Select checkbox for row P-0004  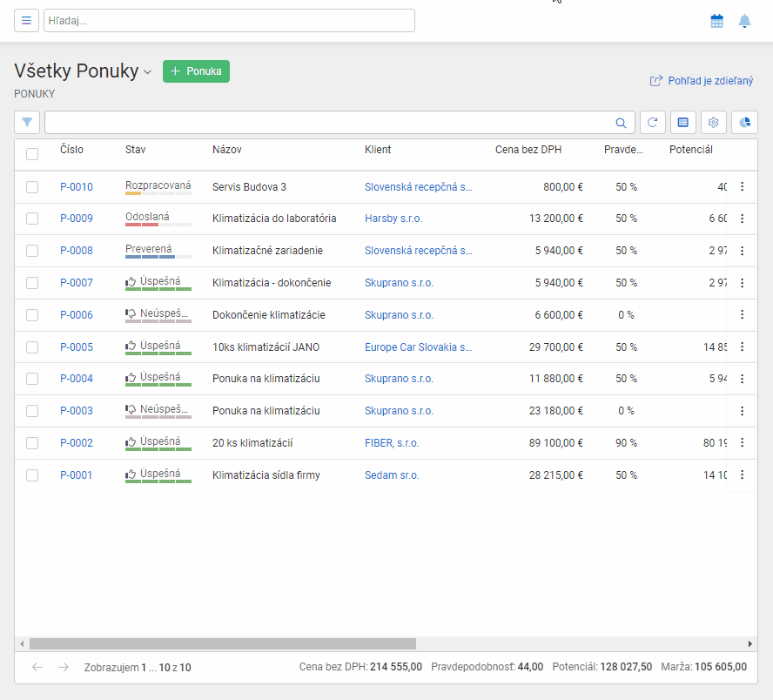coord(32,379)
